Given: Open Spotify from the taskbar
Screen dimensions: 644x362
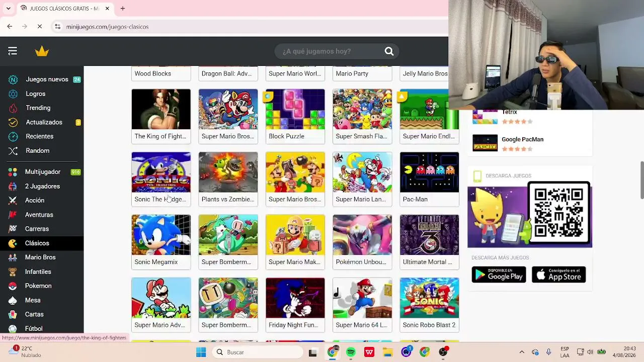Looking at the screenshot, I should (x=351, y=352).
